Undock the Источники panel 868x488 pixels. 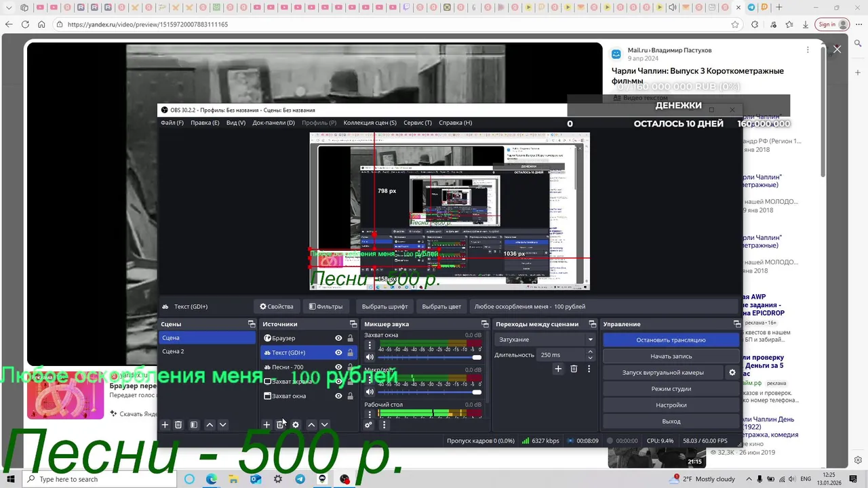tap(353, 324)
